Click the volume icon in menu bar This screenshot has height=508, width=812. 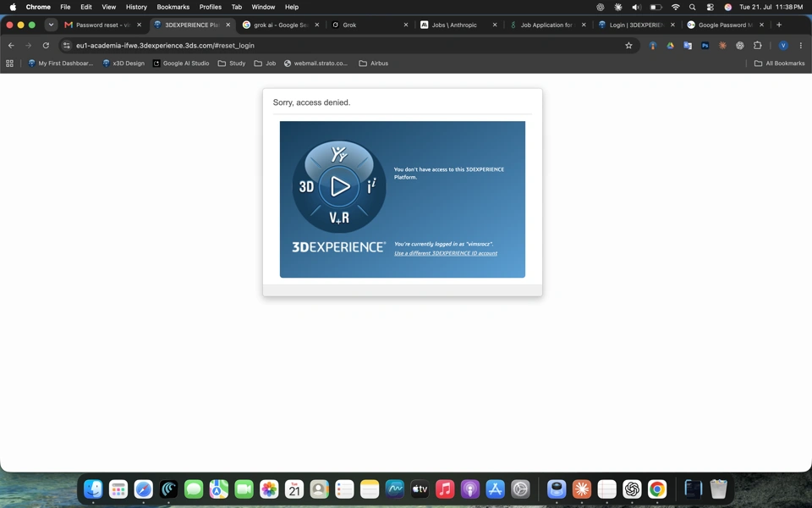pos(636,8)
